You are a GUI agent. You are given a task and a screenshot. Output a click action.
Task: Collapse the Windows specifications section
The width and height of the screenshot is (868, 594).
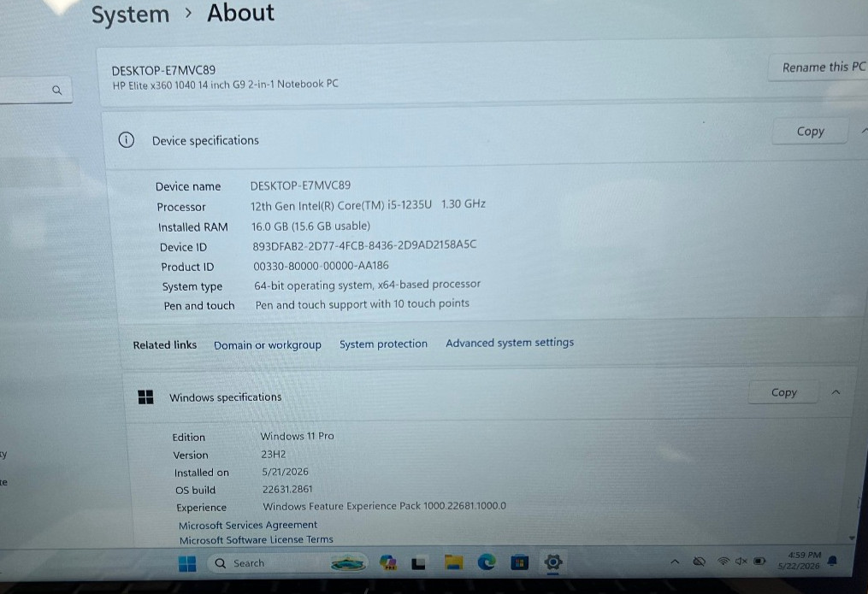tap(836, 392)
